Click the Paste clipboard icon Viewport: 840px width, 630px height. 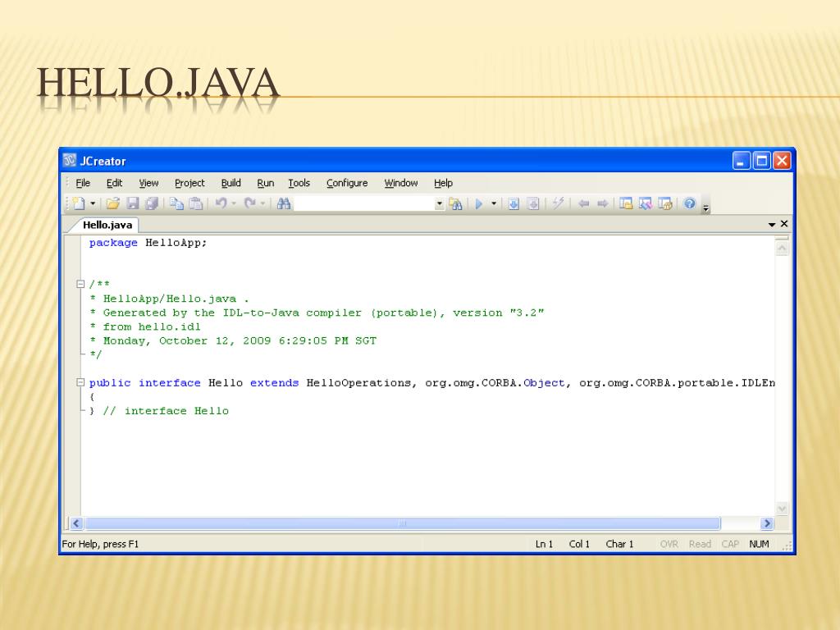(x=196, y=203)
